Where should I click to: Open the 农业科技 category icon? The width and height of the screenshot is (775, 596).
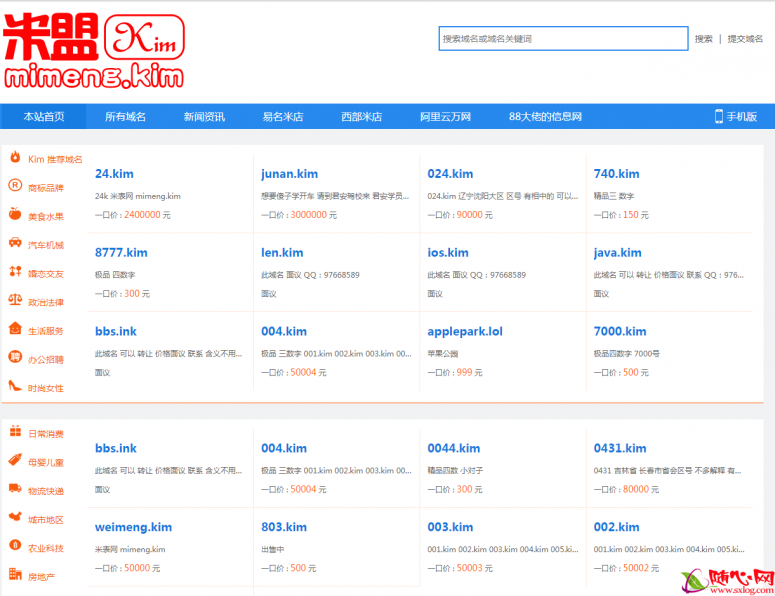click(15, 545)
